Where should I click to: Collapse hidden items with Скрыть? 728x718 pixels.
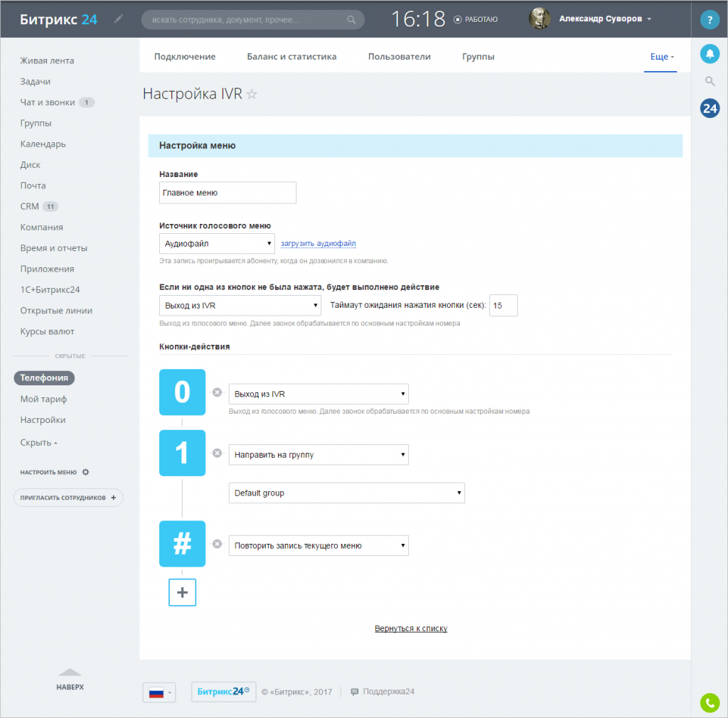pyautogui.click(x=38, y=443)
